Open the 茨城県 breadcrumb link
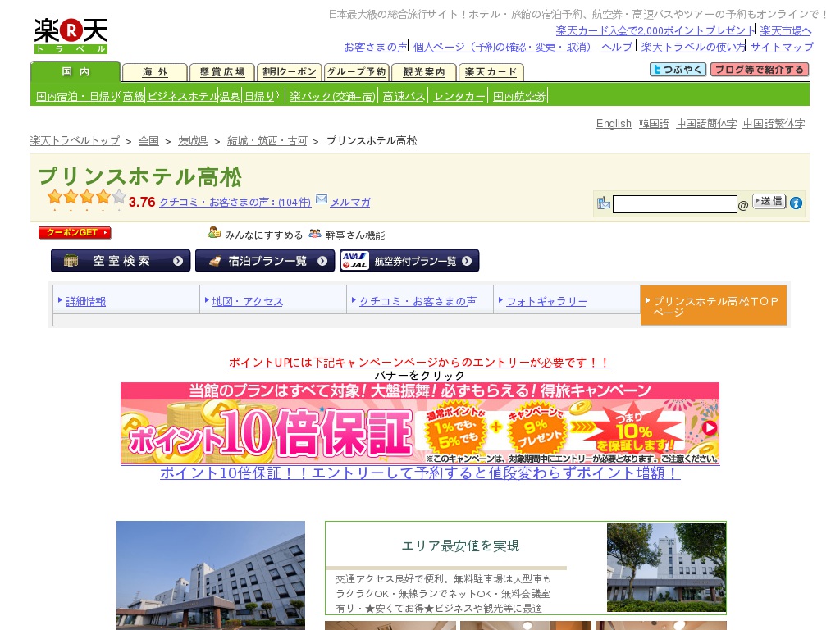 193,140
